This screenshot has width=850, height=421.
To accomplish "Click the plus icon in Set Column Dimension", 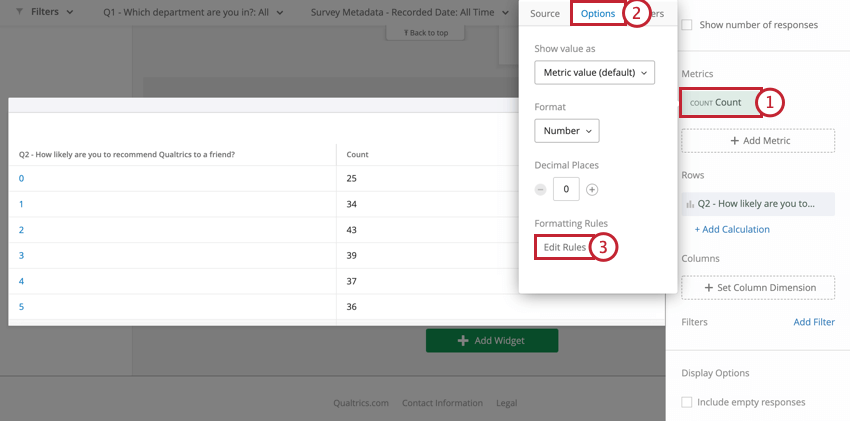I will pos(709,288).
